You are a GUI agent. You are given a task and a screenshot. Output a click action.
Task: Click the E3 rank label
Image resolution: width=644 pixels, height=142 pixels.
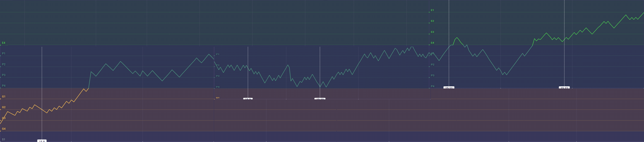[432, 32]
